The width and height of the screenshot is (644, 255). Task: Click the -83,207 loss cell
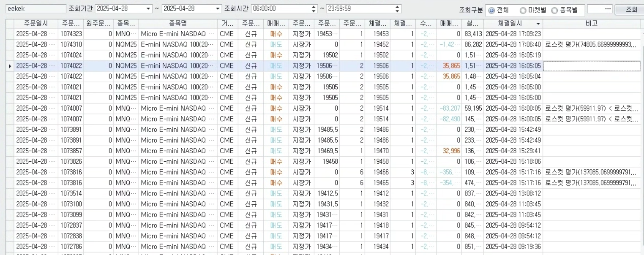(449, 109)
